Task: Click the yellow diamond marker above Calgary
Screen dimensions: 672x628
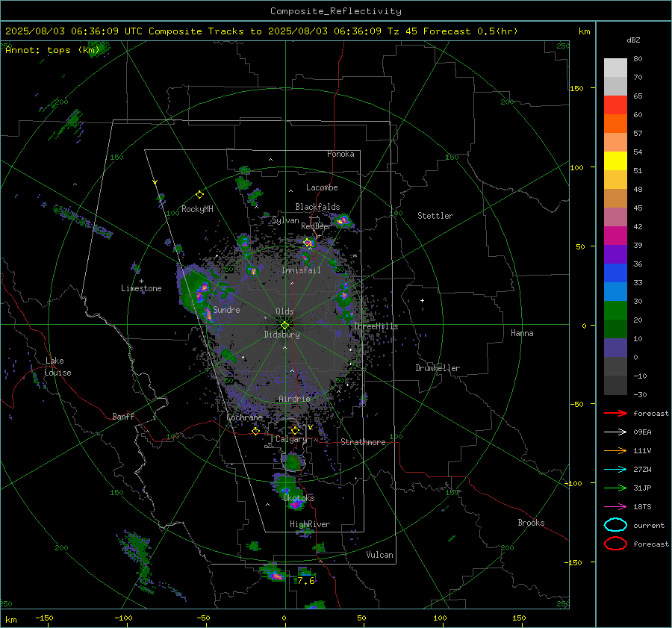Action: [295, 430]
